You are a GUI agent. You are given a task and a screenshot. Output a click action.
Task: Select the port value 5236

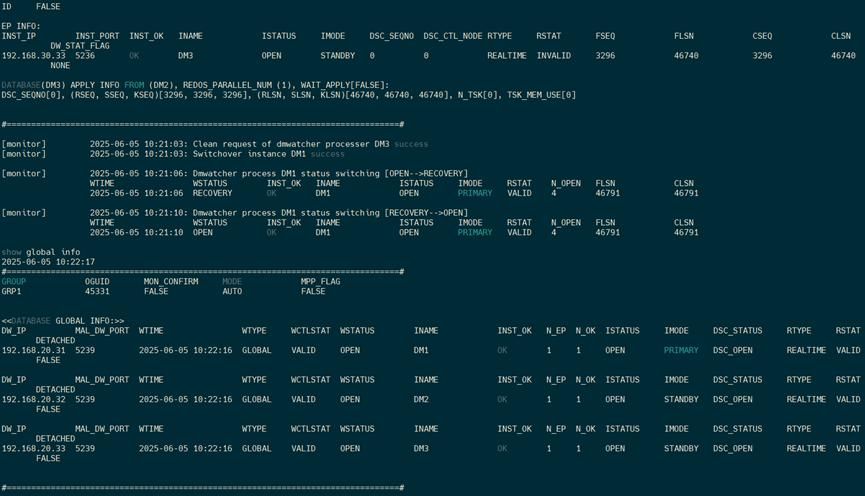pyautogui.click(x=85, y=56)
